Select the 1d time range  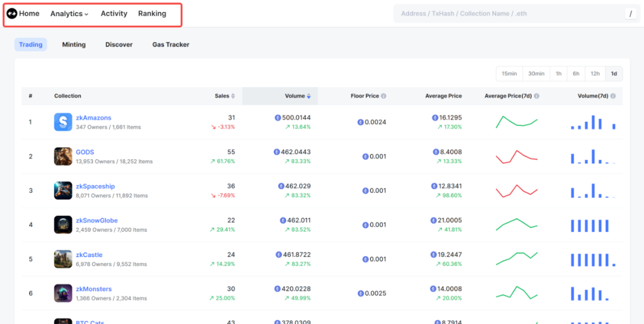coord(614,73)
